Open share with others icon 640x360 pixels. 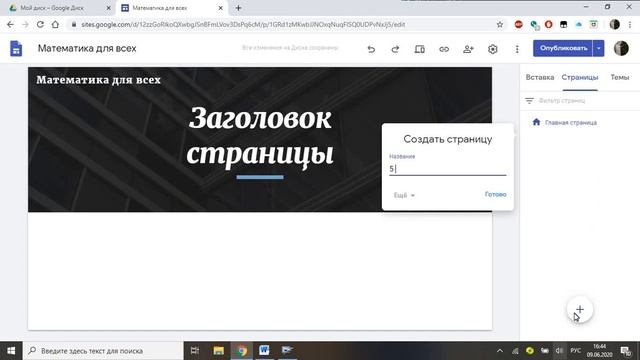468,49
